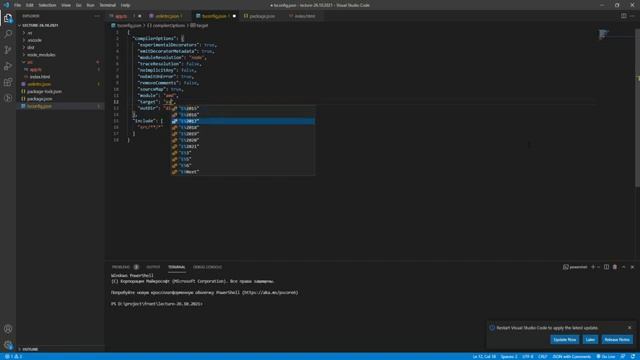This screenshot has height=360, width=640.
Task: Open the Live Share activity bar icon
Action: pyautogui.click(x=8, y=98)
